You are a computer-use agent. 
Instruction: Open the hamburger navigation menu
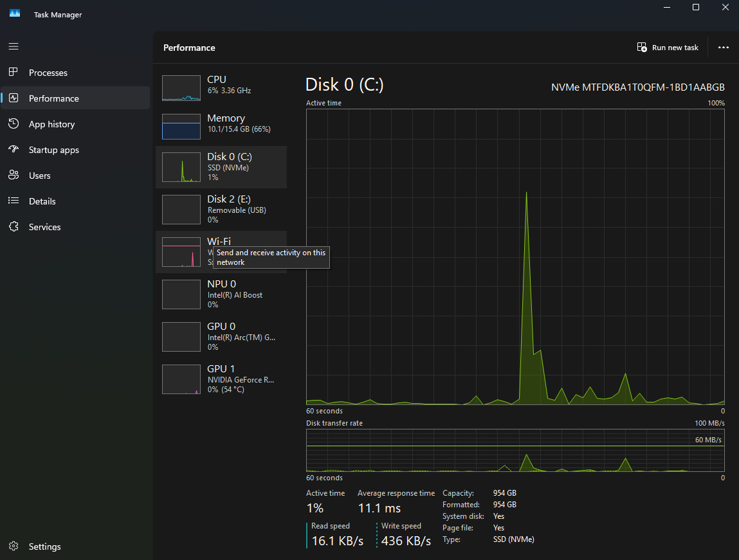click(x=14, y=46)
